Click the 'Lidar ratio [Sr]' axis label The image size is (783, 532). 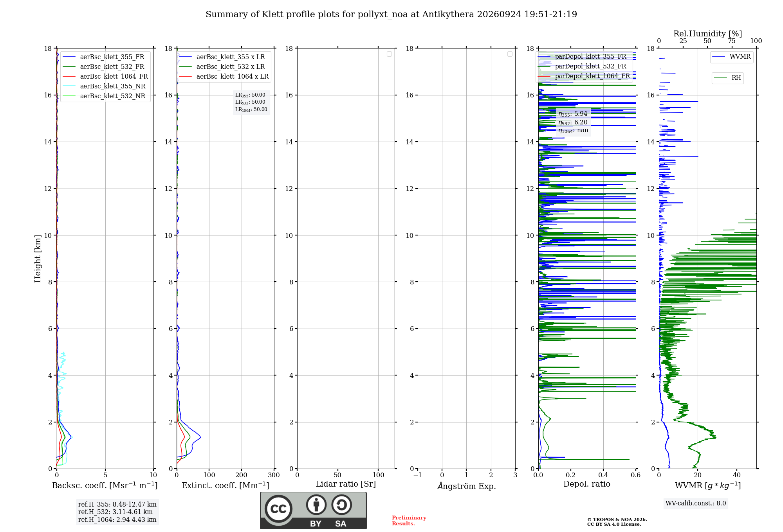point(346,484)
